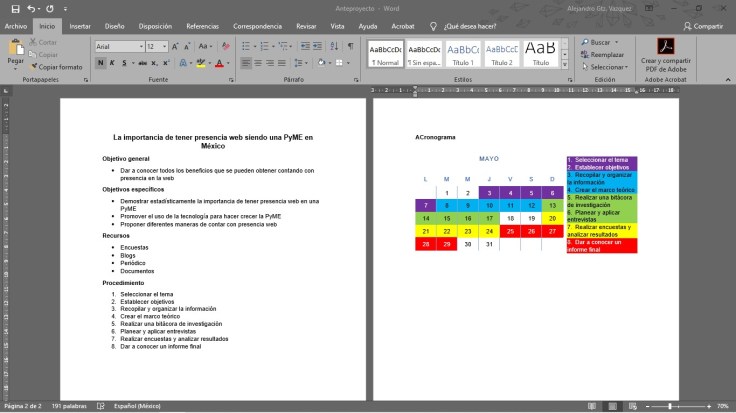Clear all formatting with the eraser icon
The width and height of the screenshot is (736, 413).
tap(226, 46)
